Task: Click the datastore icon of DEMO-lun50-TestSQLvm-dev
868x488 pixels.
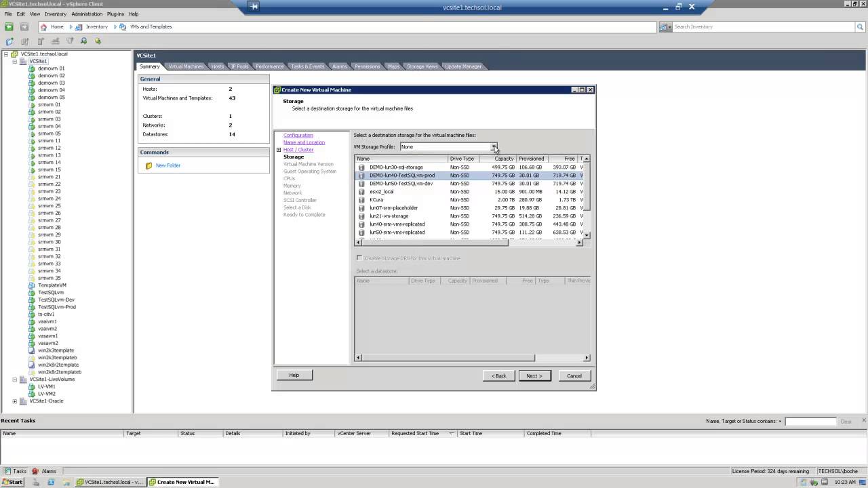Action: (361, 184)
